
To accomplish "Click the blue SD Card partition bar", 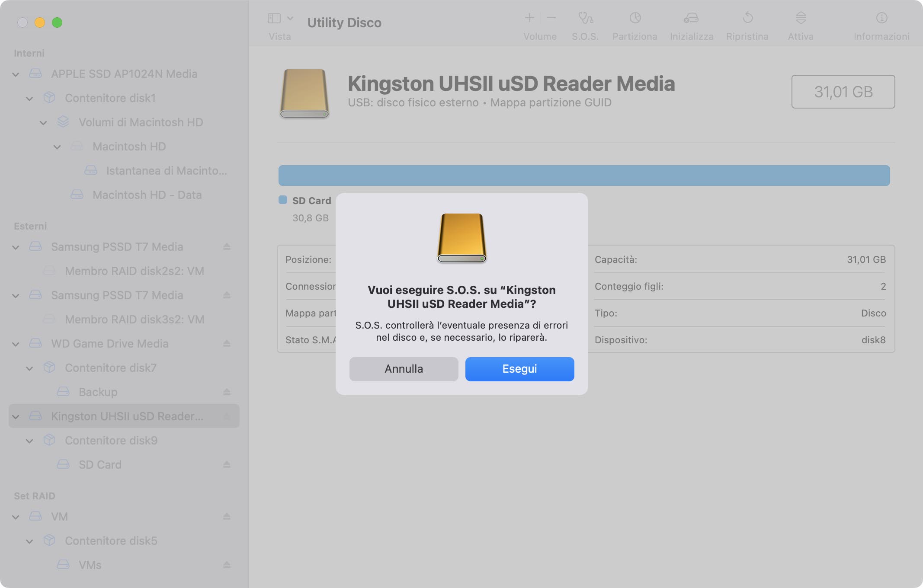I will 584,176.
